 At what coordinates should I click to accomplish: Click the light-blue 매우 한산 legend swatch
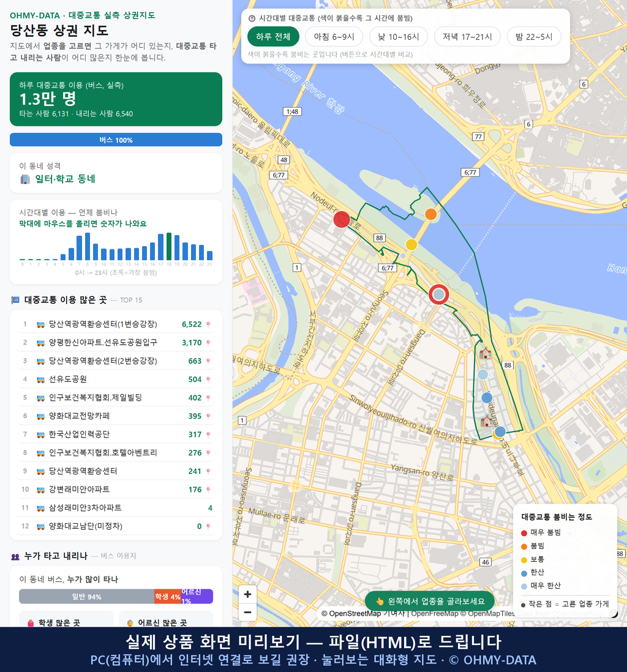[524, 586]
